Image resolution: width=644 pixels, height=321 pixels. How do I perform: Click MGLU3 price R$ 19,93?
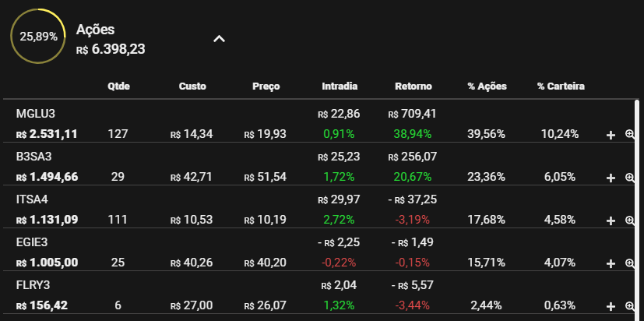[x=266, y=134]
